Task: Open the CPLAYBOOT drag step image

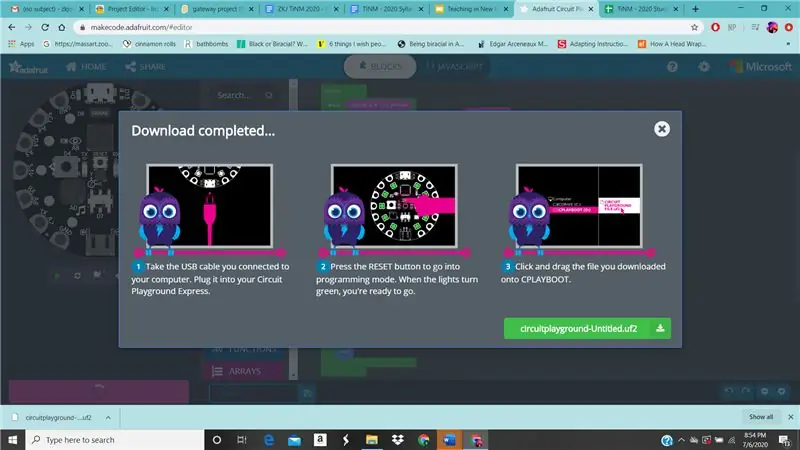Action: pos(579,206)
